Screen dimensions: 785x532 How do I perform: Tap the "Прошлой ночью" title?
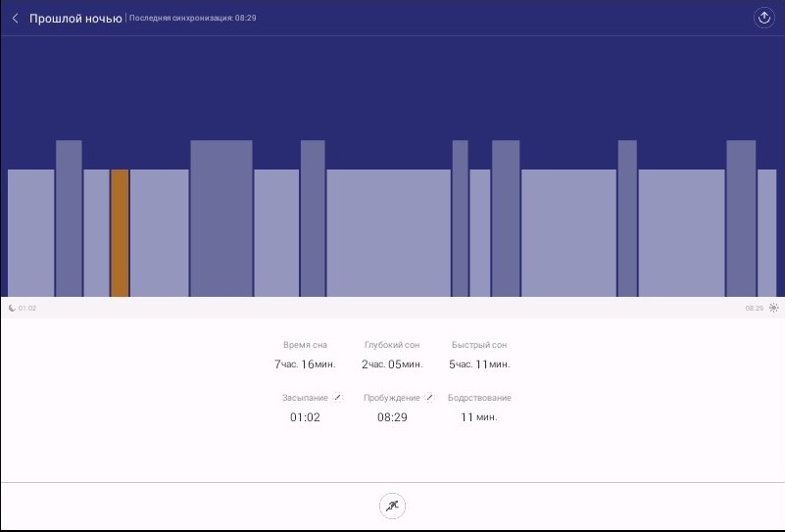click(x=75, y=19)
